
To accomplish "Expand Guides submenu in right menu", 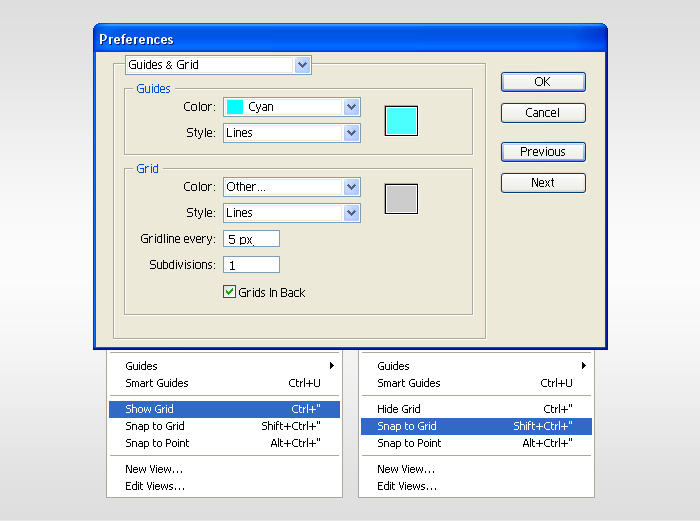I will coord(476,366).
